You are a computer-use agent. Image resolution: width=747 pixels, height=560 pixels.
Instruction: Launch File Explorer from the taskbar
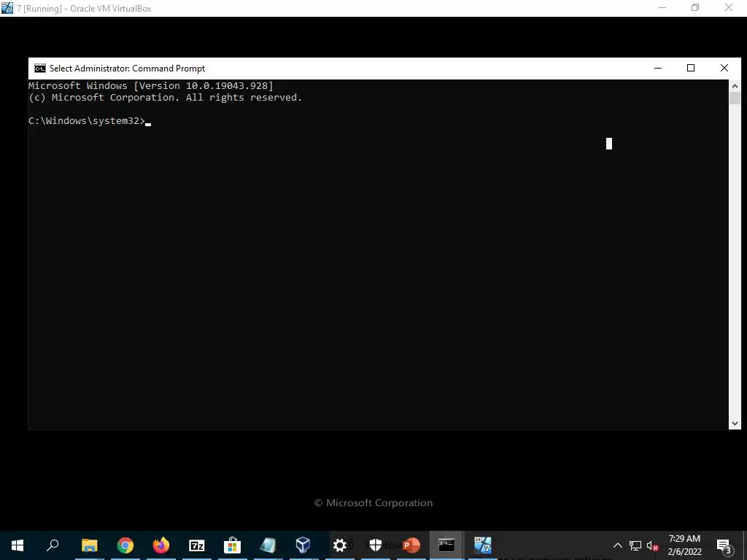click(89, 545)
